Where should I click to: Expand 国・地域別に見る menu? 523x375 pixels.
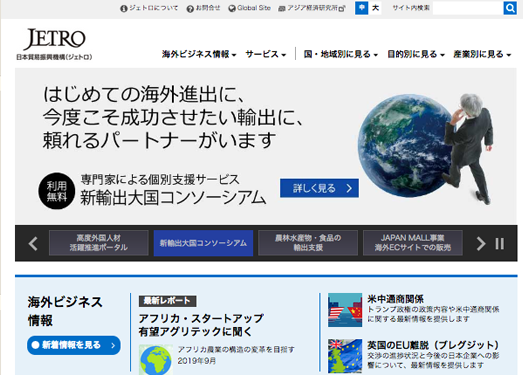pyautogui.click(x=341, y=54)
